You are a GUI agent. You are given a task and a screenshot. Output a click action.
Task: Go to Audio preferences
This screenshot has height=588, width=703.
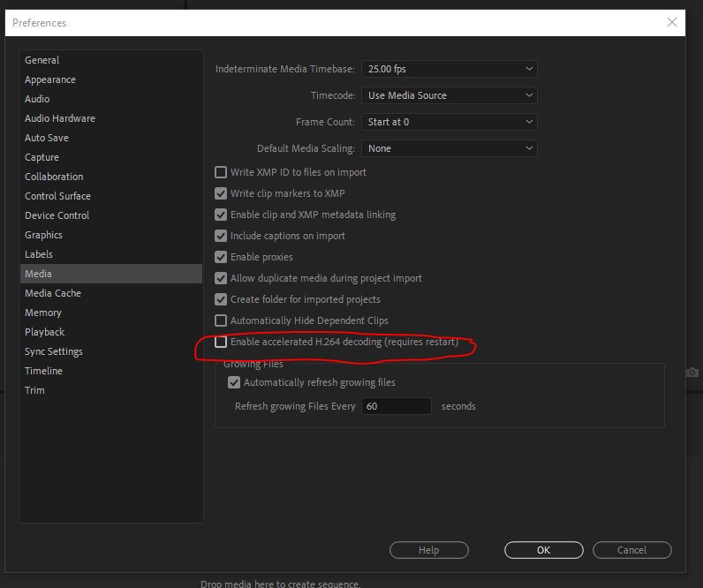tap(111, 99)
